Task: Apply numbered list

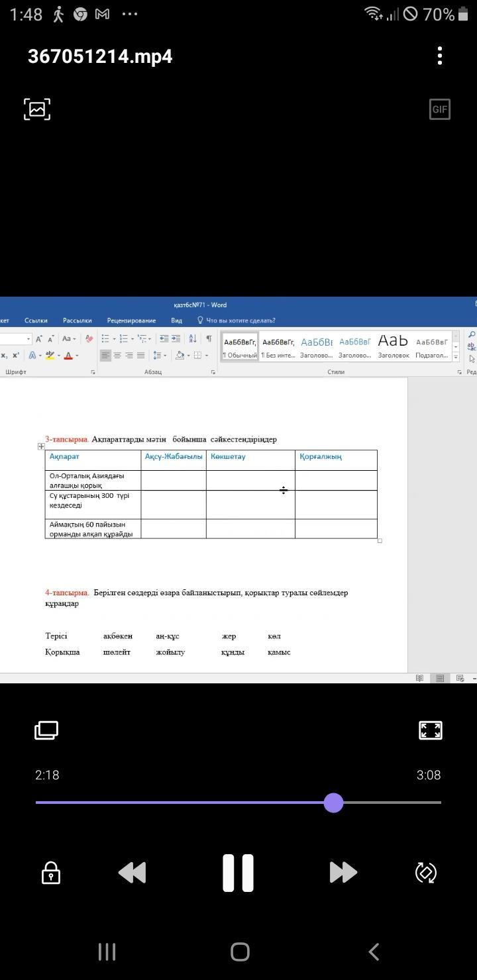Action: tap(125, 338)
